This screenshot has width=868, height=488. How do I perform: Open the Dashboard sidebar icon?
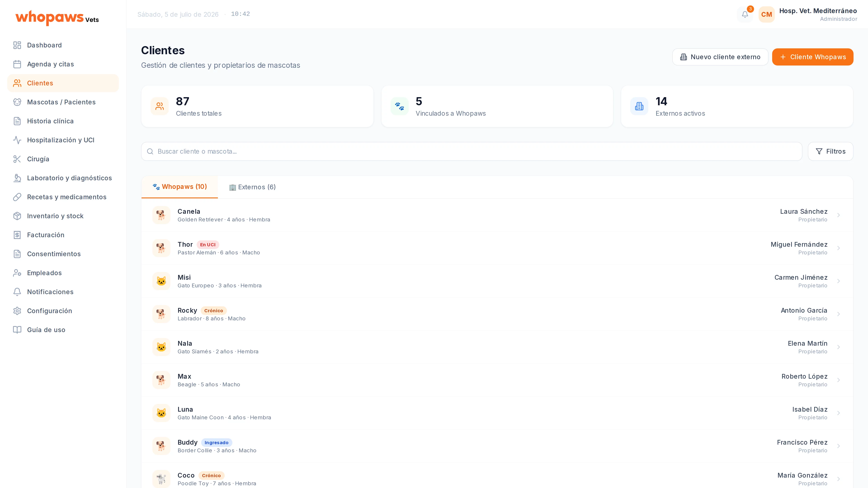pyautogui.click(x=17, y=45)
